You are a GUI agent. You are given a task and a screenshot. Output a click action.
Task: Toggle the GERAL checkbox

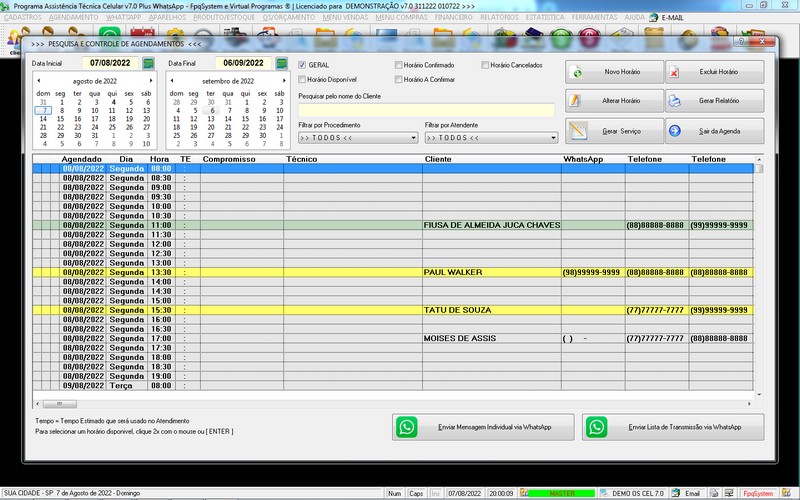(302, 65)
